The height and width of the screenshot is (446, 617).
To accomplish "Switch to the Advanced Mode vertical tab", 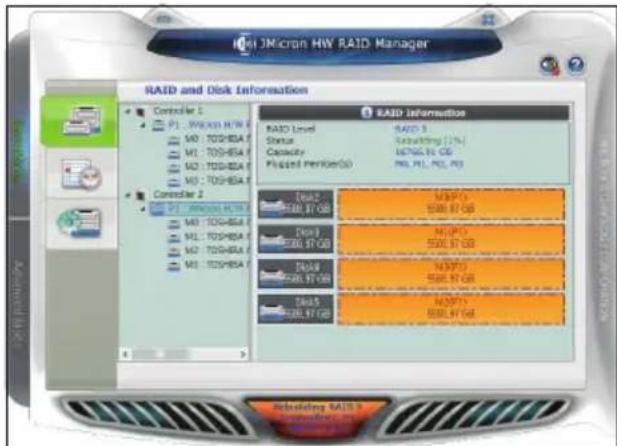I will 18,303.
